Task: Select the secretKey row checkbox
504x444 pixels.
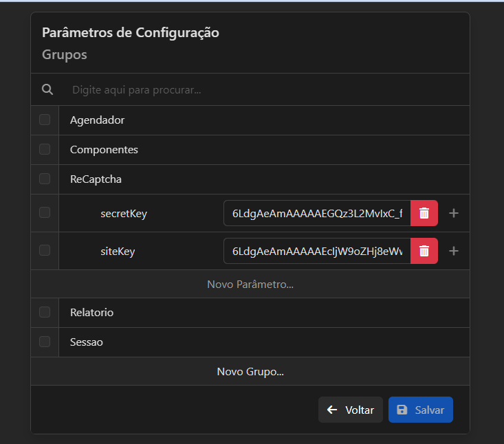Action: 45,212
